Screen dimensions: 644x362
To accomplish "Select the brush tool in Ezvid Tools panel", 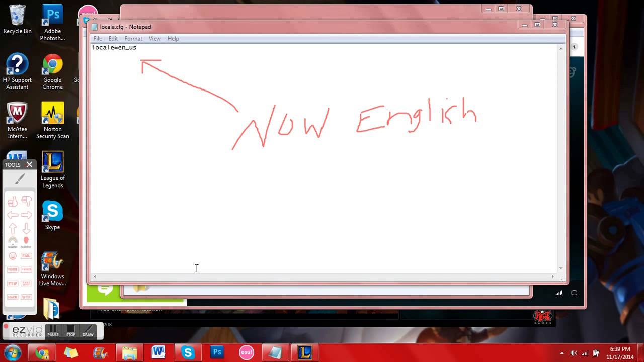I will click(20, 179).
